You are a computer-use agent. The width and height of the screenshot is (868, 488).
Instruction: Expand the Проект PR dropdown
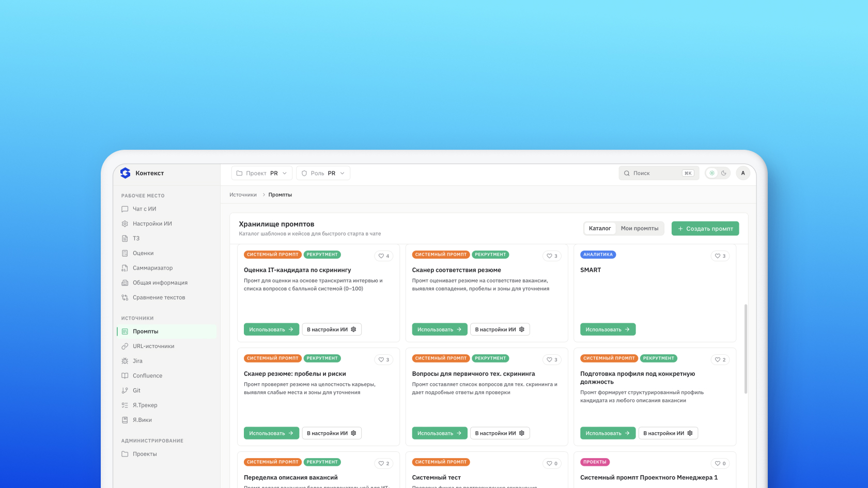[x=262, y=173]
